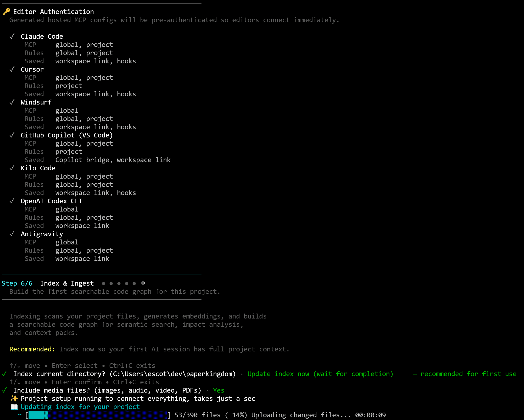Click OpenAI Codex CLI's Rules 'global, project' value
Viewport: 524px width, 420px height.
(x=84, y=218)
